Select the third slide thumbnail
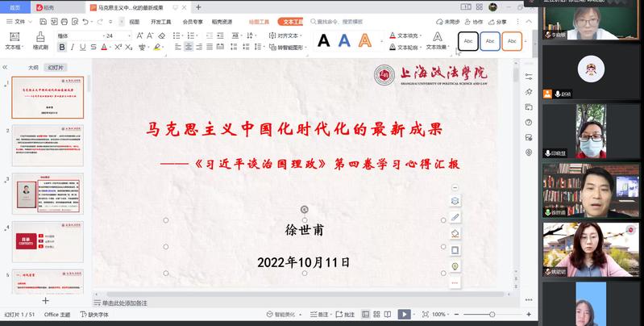644x326 pixels. pyautogui.click(x=47, y=193)
